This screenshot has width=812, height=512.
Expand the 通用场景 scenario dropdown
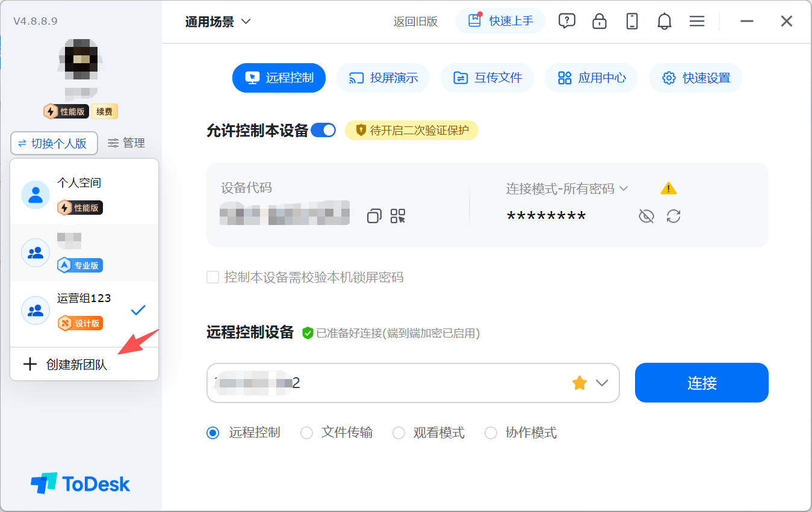pos(218,22)
